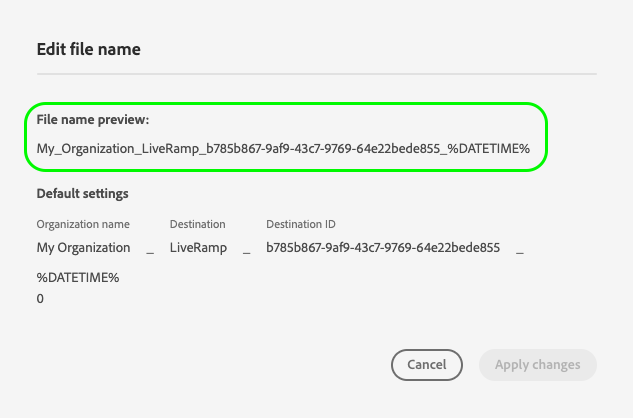Click the b785b867 destination ID value under Default settings
This screenshot has height=418, width=633.
point(382,247)
